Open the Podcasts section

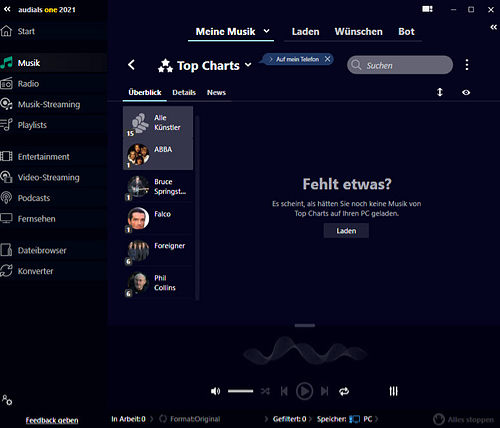pos(53,198)
